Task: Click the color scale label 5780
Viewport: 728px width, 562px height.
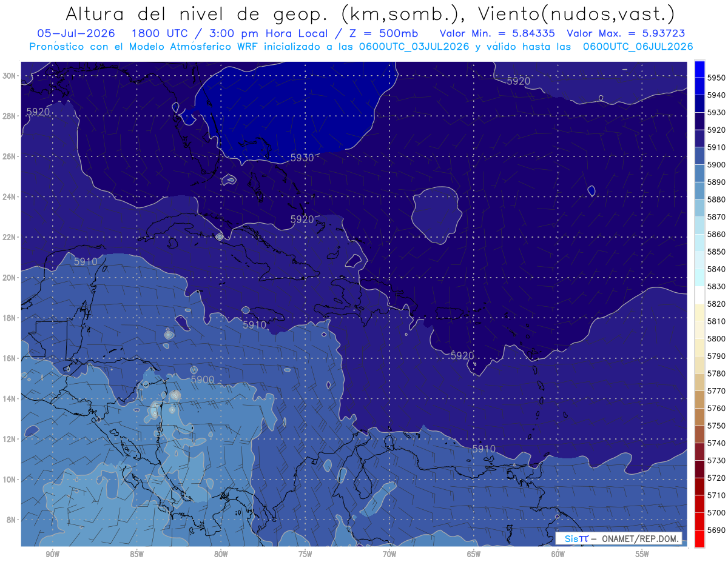Action: coord(716,373)
